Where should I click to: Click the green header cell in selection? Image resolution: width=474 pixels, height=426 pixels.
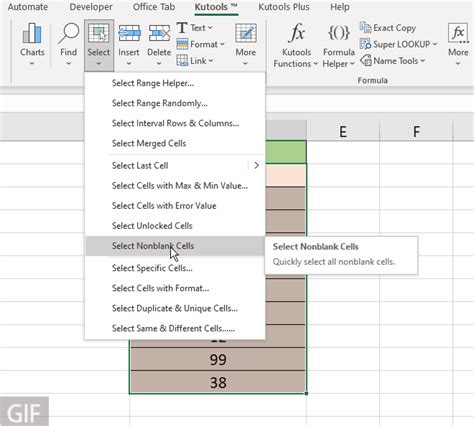(286, 152)
